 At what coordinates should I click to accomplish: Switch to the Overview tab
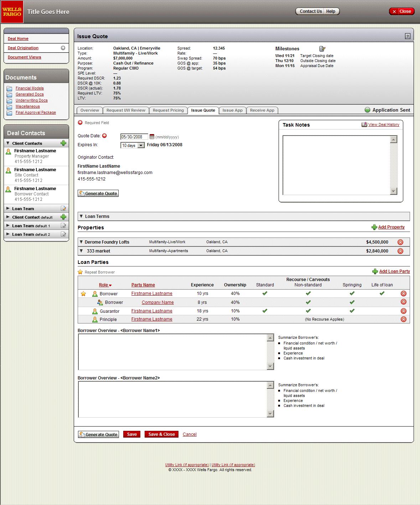coord(89,111)
